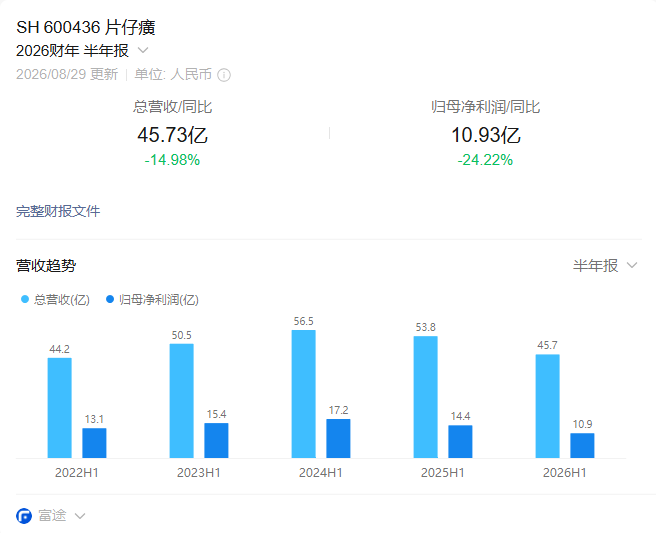Click the 2023H1 revenue bar 50.5
Image resolution: width=656 pixels, height=533 pixels.
click(x=182, y=401)
